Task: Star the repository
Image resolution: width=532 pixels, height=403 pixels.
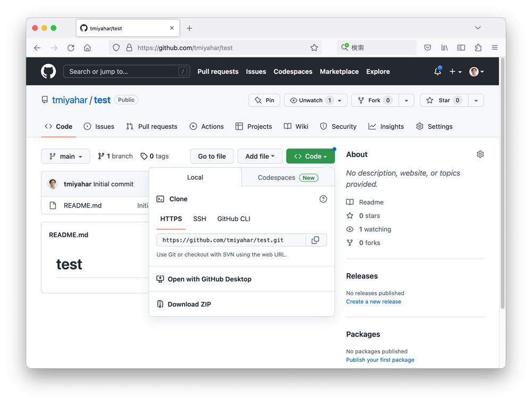Action: (444, 101)
